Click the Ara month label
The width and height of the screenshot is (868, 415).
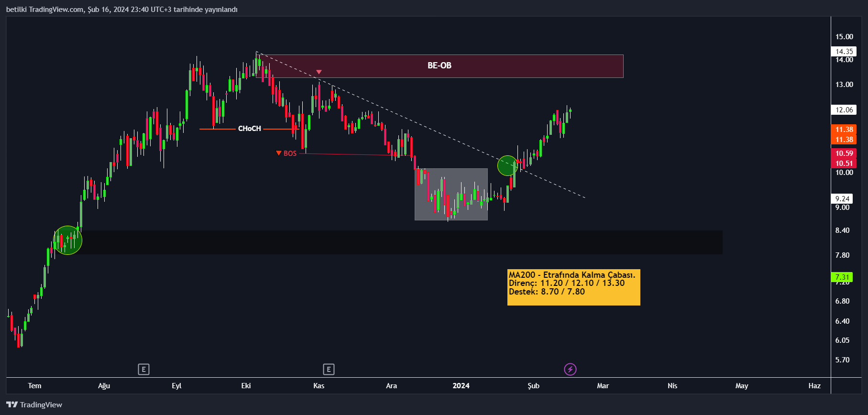(391, 385)
